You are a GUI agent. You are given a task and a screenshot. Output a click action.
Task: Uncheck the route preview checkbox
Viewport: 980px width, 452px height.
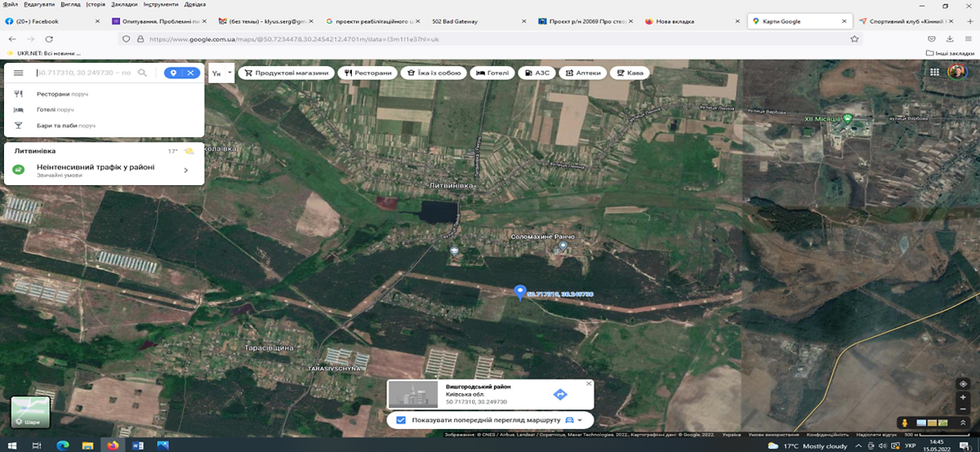click(x=400, y=420)
